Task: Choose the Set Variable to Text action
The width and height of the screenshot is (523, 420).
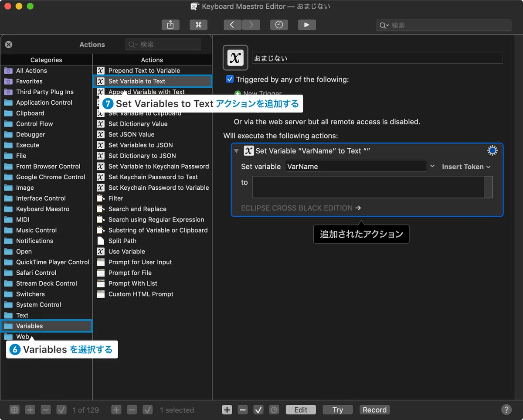Action: 153,81
